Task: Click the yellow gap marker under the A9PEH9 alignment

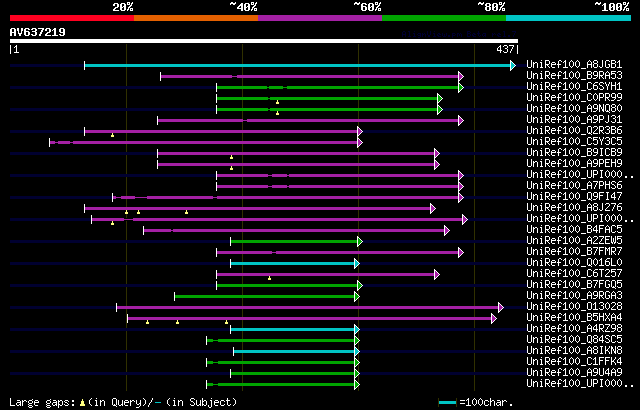Action: click(231, 168)
